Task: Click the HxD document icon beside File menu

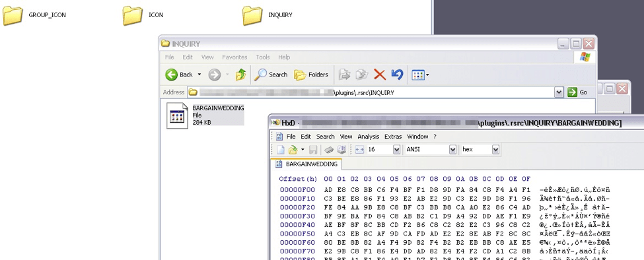Action: tap(279, 137)
